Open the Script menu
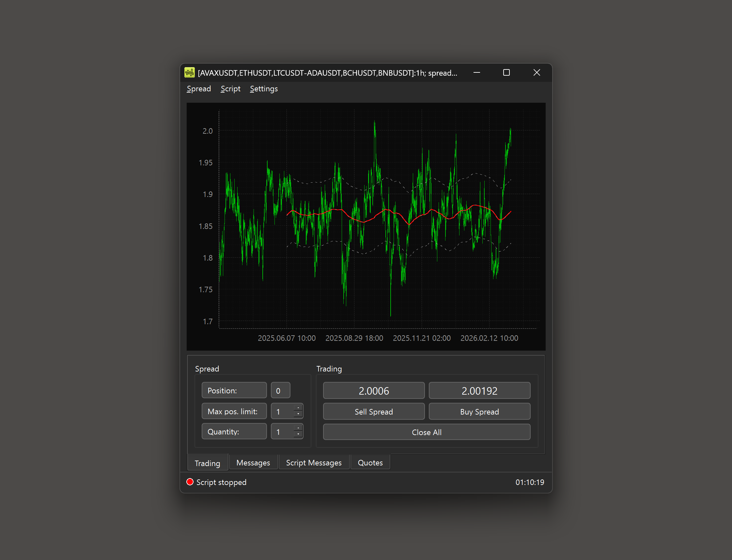 230,89
